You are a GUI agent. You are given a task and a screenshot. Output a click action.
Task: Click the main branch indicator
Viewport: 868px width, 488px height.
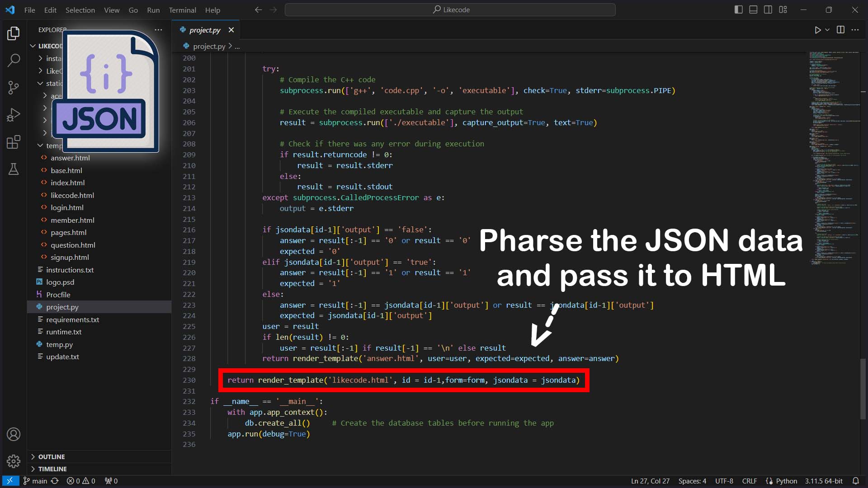[35, 481]
